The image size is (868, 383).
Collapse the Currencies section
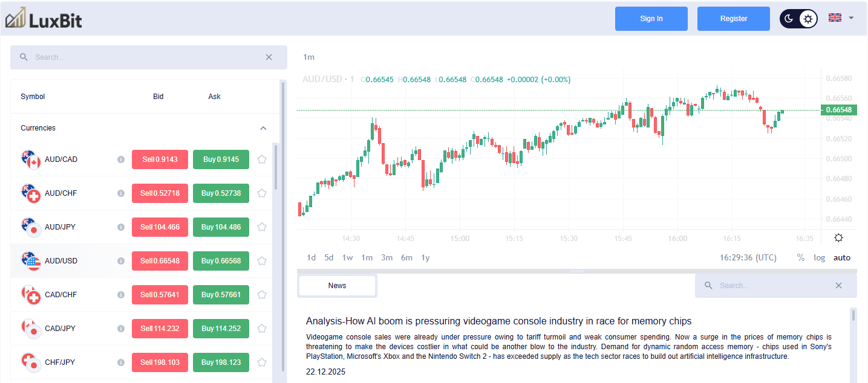click(x=263, y=127)
